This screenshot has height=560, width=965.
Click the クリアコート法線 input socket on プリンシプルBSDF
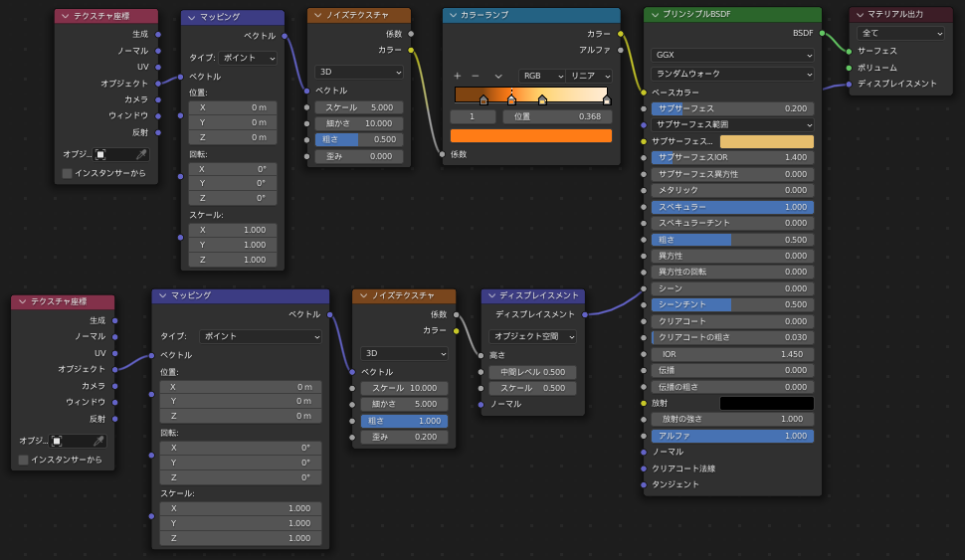[x=644, y=468]
